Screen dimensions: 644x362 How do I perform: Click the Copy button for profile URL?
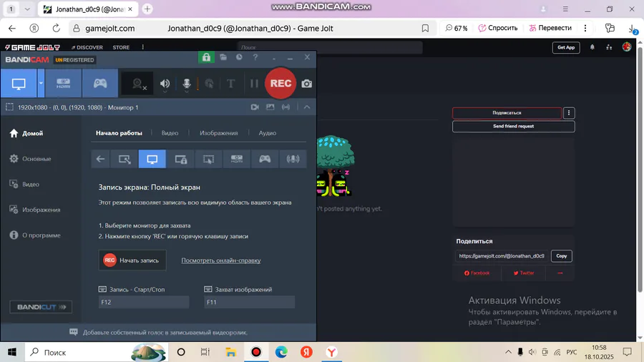pos(562,255)
